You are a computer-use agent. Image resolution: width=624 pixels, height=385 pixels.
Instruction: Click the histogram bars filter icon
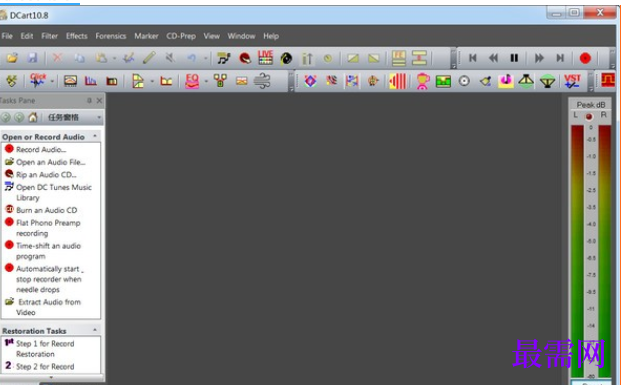[90, 81]
